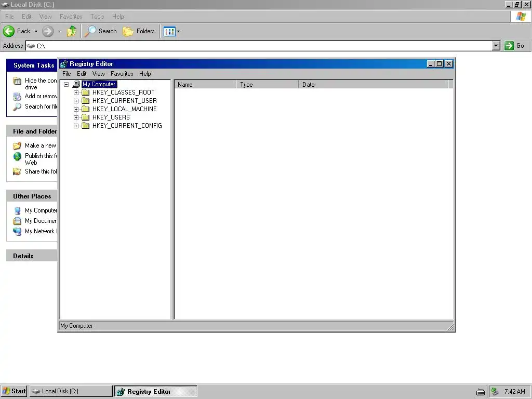Viewport: 532px width, 399px height.
Task: Click the My Computer icon in Other Places
Action: coord(17,211)
